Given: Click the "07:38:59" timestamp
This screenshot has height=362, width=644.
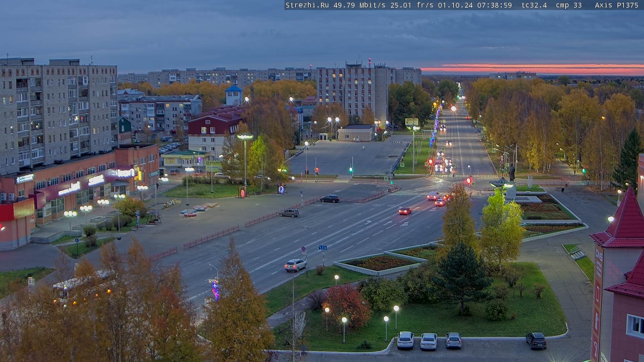Looking at the screenshot, I should (x=495, y=5).
